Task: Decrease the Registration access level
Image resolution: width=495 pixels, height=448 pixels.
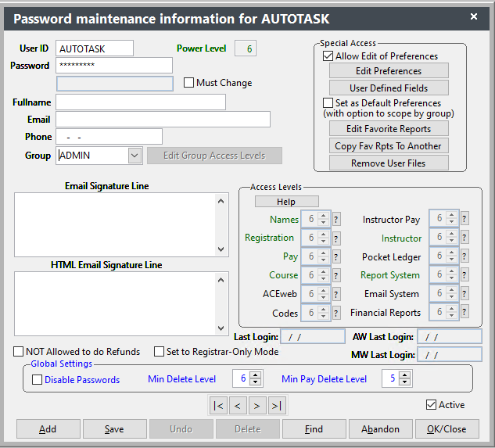Action: coord(323,242)
